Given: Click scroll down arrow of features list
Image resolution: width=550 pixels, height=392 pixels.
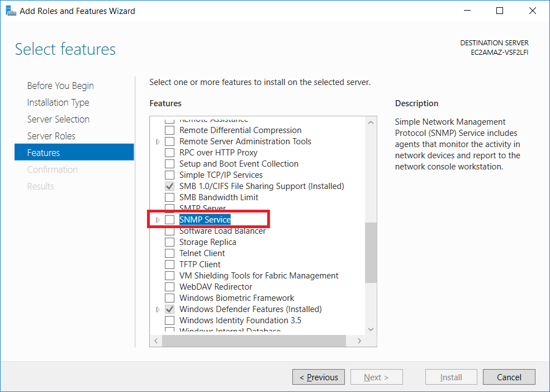Looking at the screenshot, I should point(371,329).
